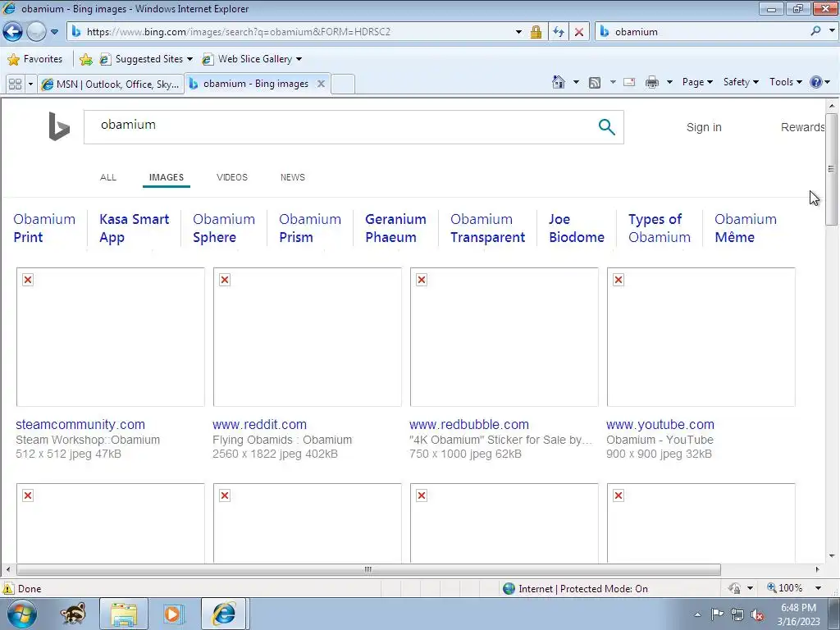The width and height of the screenshot is (840, 630).
Task: Click the toolbar search magnifier icon
Action: 816,31
